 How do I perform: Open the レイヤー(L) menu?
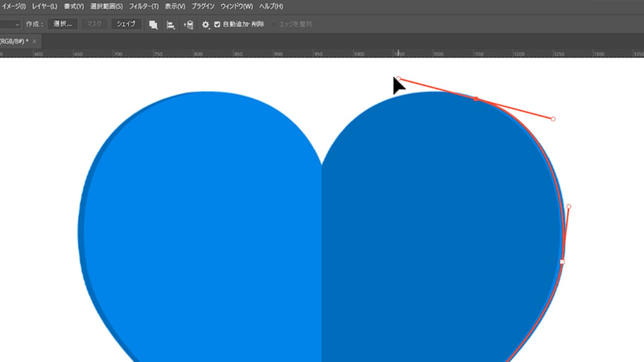coord(44,6)
